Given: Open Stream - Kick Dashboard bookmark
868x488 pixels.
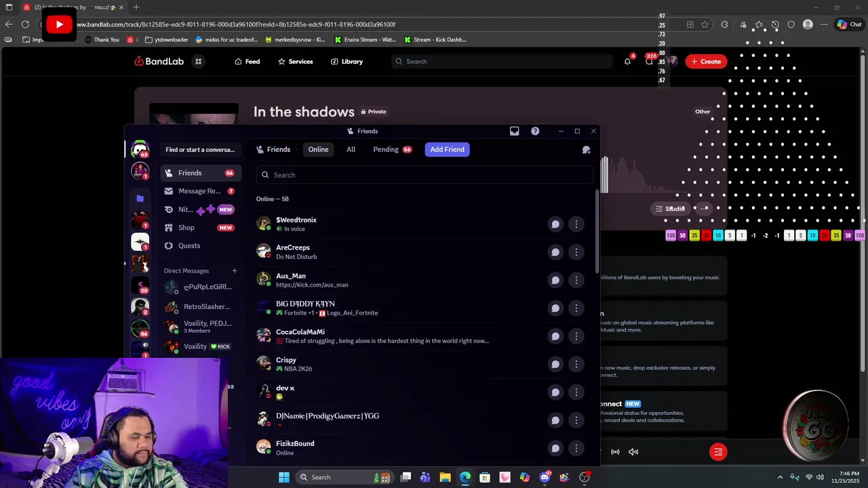Looking at the screenshot, I should tap(435, 40).
